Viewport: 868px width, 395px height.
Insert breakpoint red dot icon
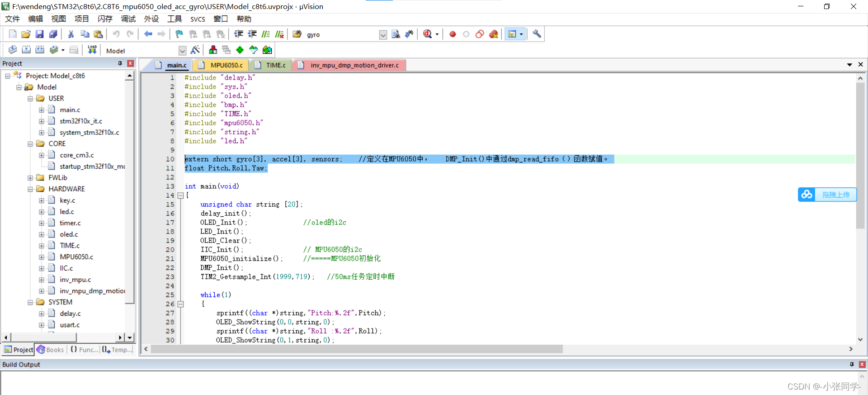point(453,34)
